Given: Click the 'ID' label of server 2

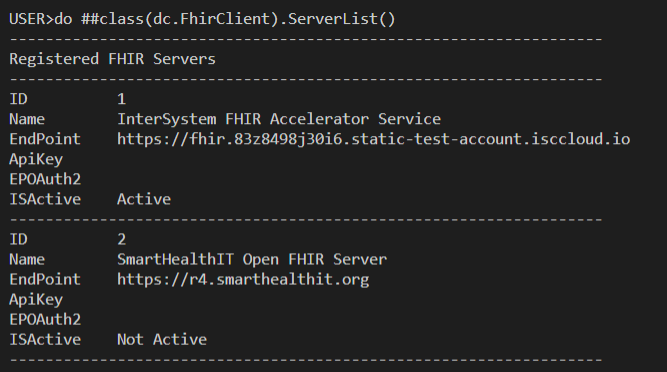Looking at the screenshot, I should [x=18, y=239].
